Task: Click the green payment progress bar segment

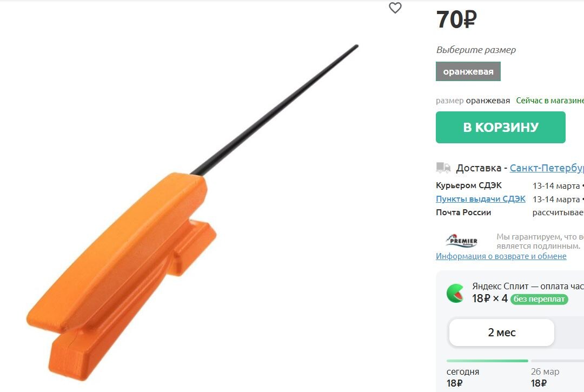Action: [487, 361]
